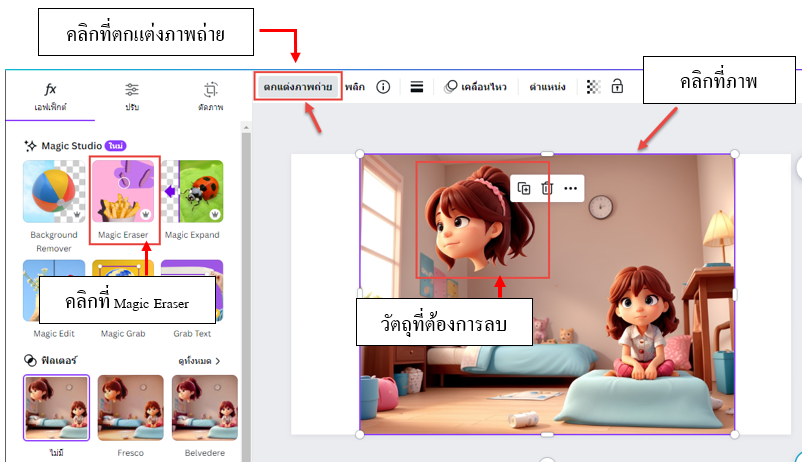Click the ฟิลเตอร์ (filters) section icon

[30, 360]
